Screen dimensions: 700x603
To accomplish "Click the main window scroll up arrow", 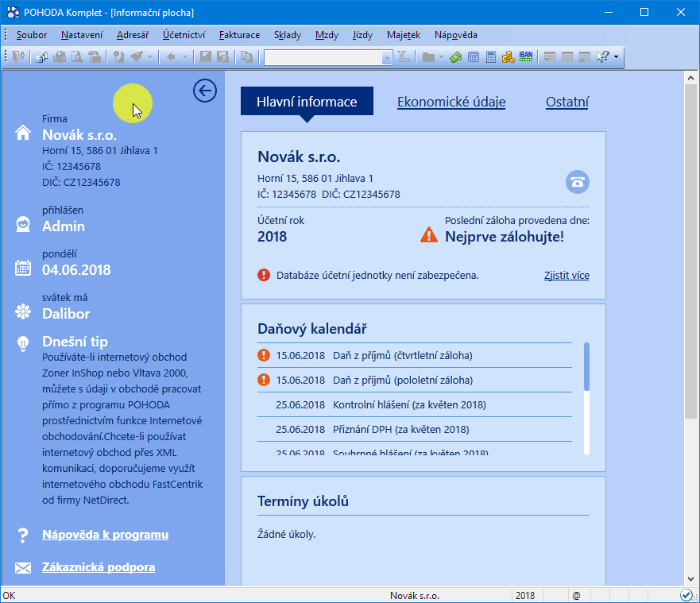I will 690,78.
